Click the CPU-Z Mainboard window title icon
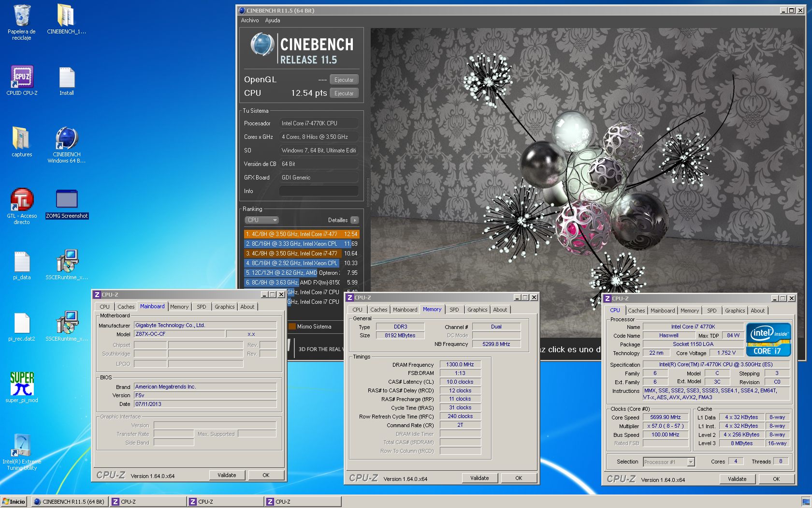Screen dimensions: 812x508 (97, 295)
